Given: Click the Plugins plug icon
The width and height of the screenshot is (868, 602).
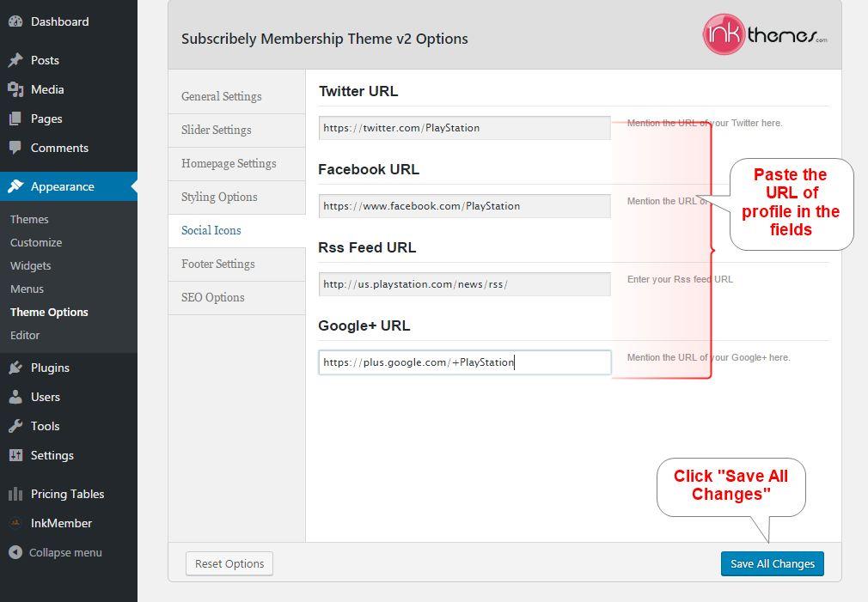Looking at the screenshot, I should click(15, 368).
